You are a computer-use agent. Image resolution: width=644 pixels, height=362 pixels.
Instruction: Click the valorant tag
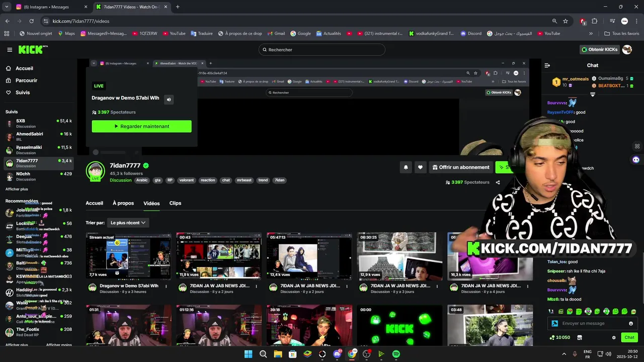186,180
